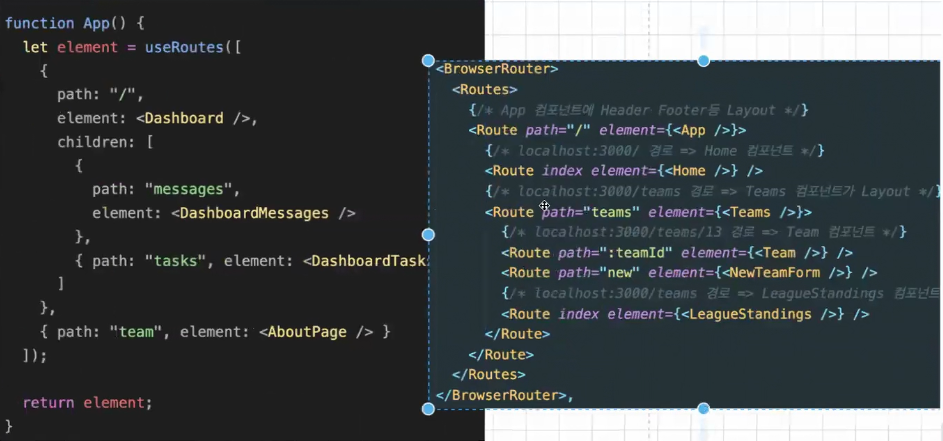
Task: Click the "<AboutPage />" team route line
Action: pos(215,332)
